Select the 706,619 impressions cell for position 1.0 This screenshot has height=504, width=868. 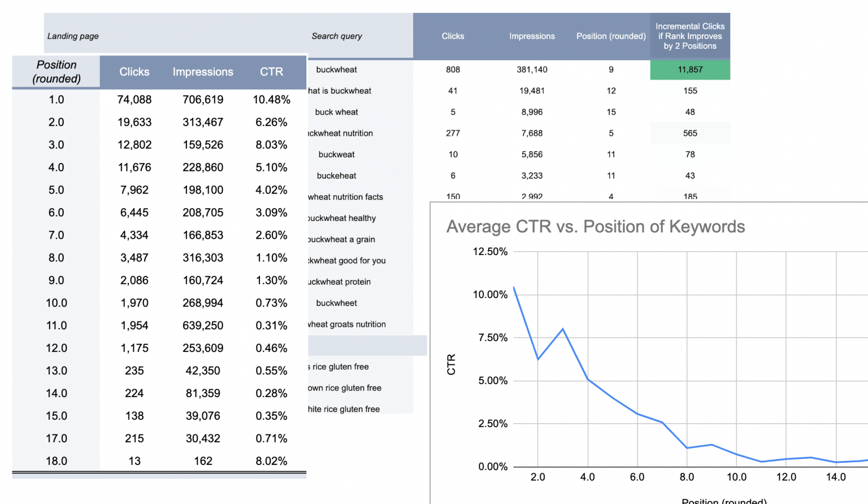[x=203, y=100]
